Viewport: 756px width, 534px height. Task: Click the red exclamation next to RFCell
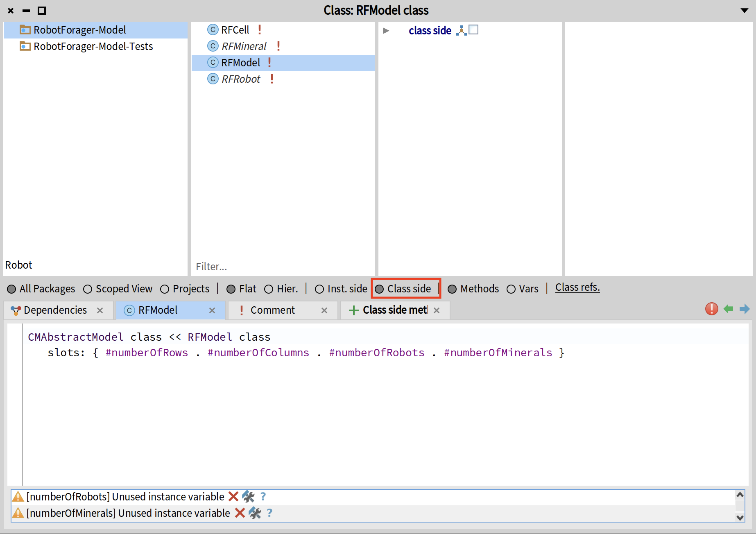[x=260, y=29]
